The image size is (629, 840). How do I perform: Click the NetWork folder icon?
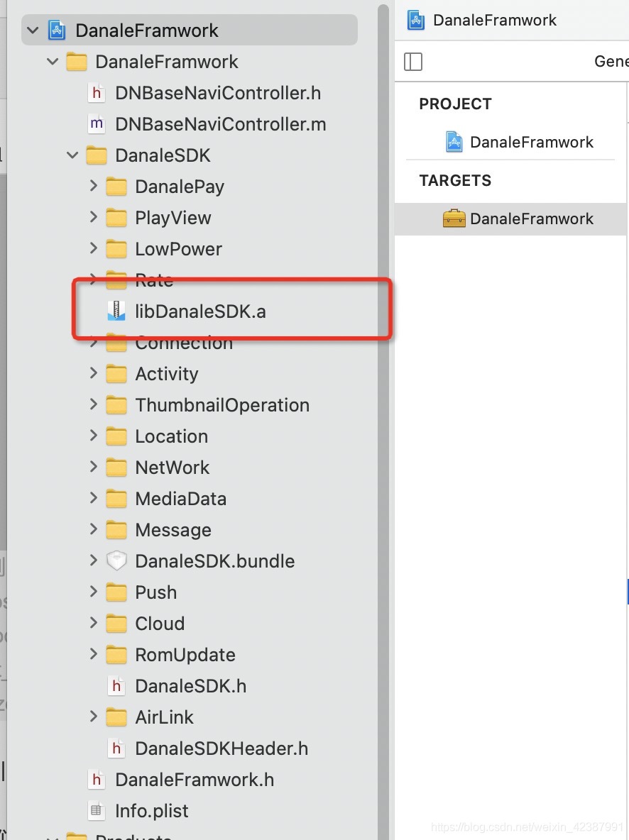click(116, 467)
